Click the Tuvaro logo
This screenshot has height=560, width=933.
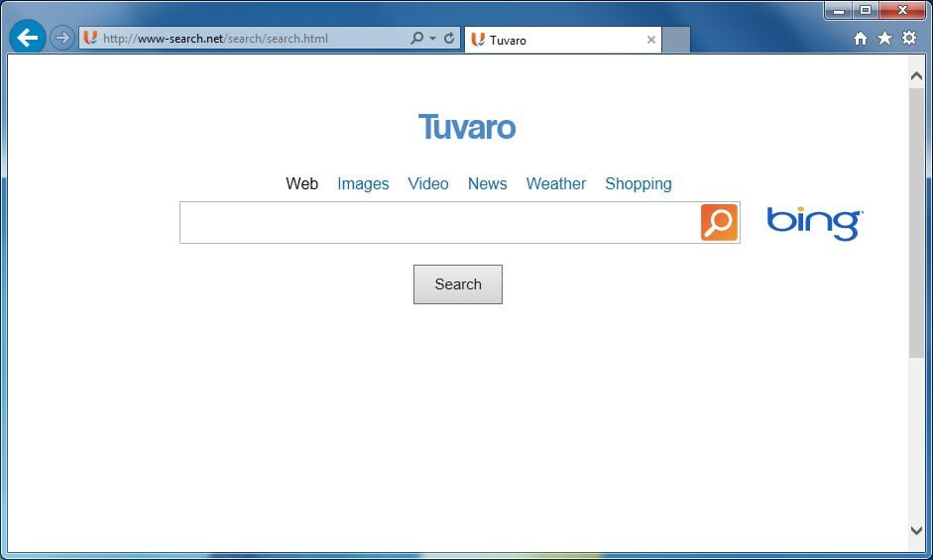point(467,127)
